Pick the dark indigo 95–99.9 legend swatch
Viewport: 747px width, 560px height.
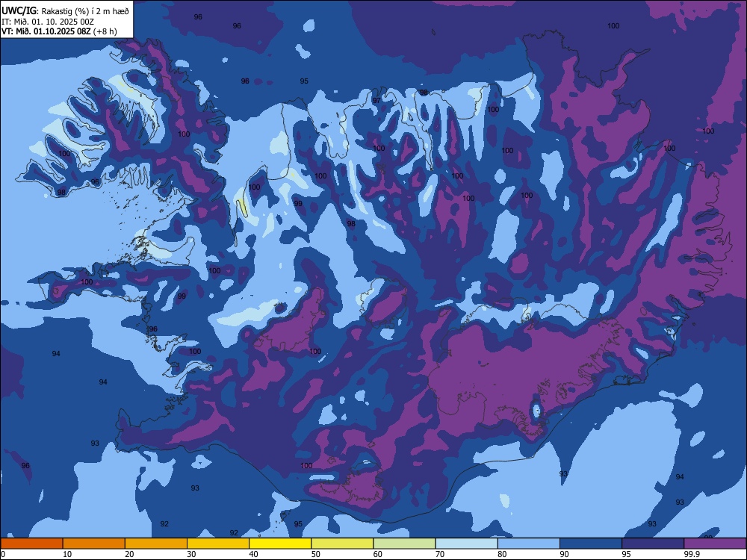(653, 544)
